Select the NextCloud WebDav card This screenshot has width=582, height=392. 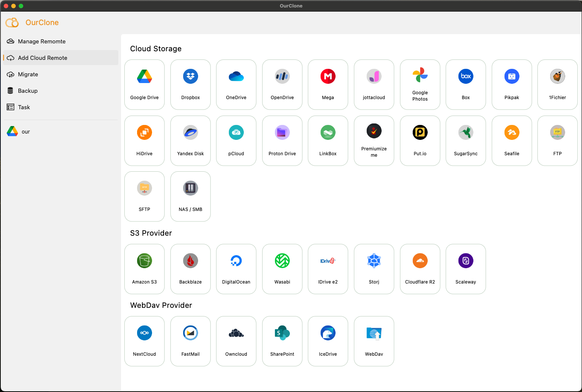[145, 341]
